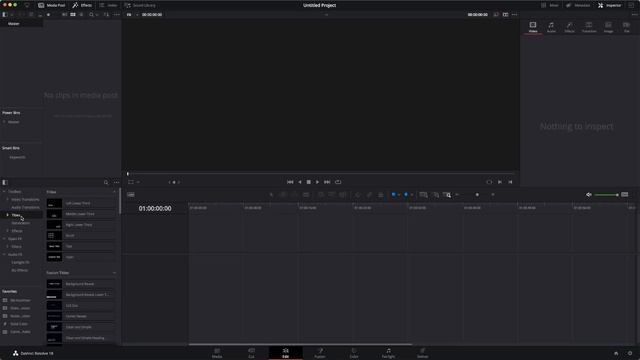Switch media pool to thumbnail view
The width and height of the screenshot is (640, 360).
point(73,15)
